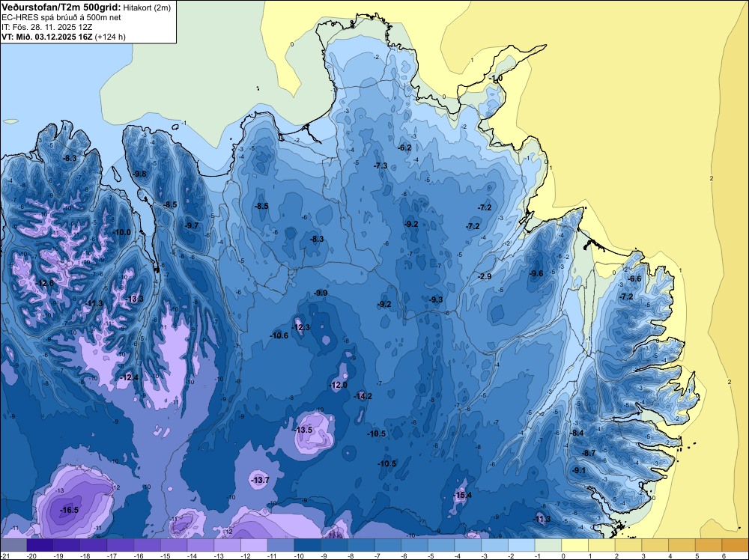
Task: Click the -12.6 temperature label
Action: tap(44, 283)
